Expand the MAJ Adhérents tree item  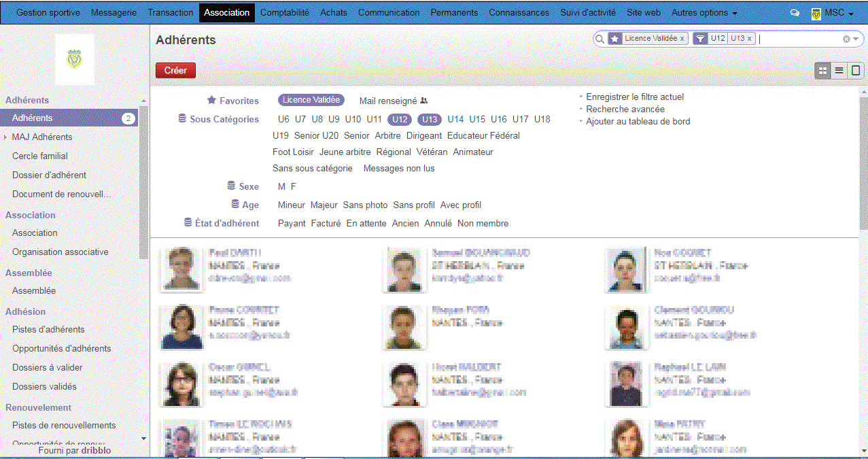click(6, 137)
